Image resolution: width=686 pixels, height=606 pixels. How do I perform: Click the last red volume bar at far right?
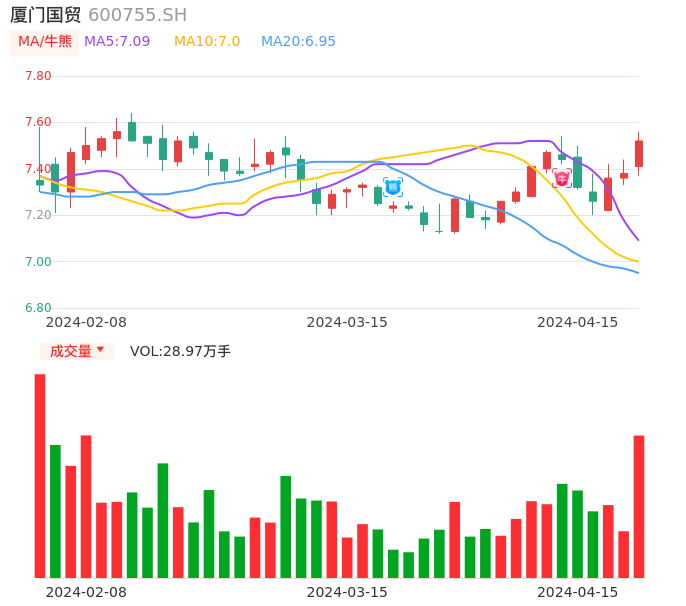tap(639, 506)
